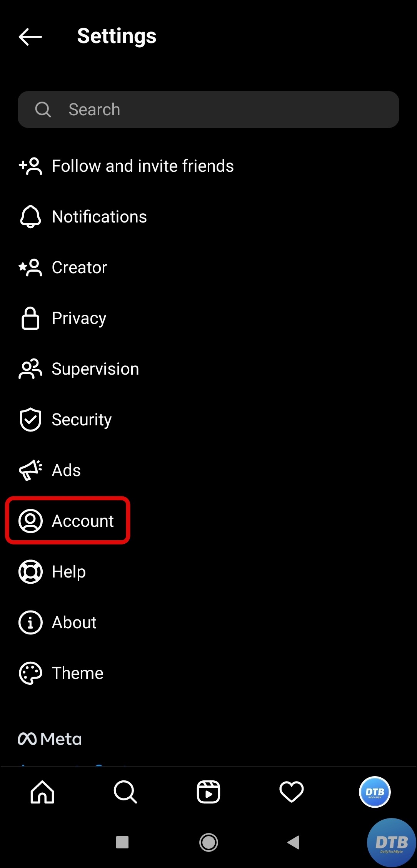Go back using the arrow at top
Screen dimensions: 417x868
[30, 36]
